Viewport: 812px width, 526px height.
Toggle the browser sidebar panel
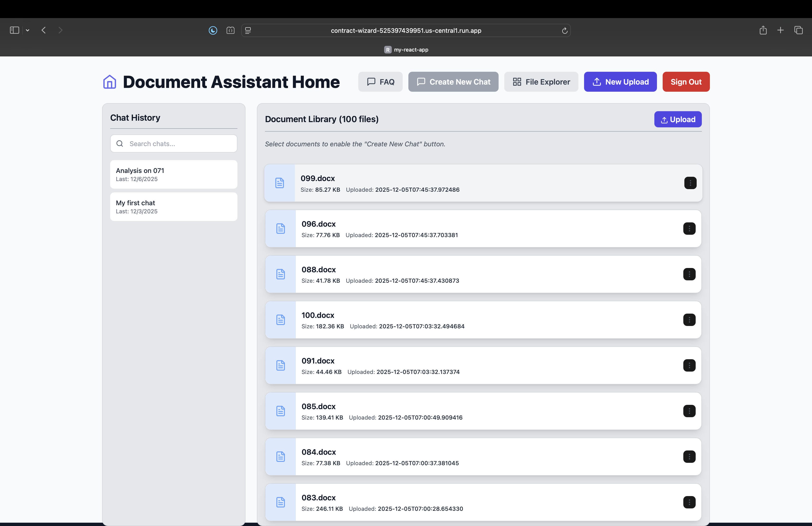point(14,30)
